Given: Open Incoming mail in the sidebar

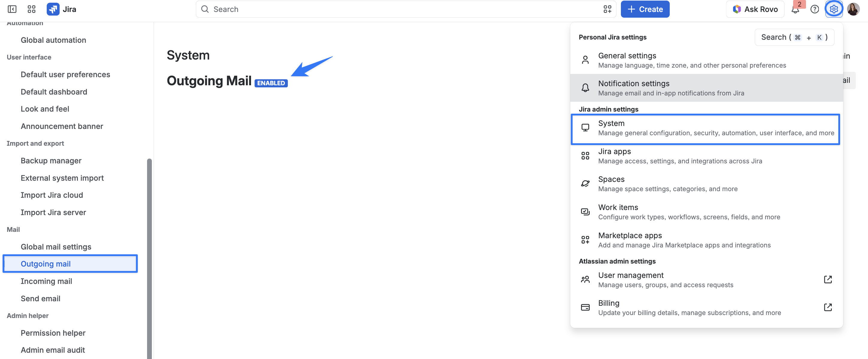Looking at the screenshot, I should tap(46, 281).
